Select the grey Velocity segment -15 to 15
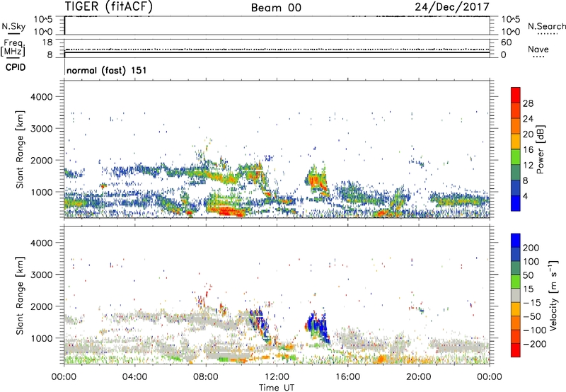 (516, 295)
